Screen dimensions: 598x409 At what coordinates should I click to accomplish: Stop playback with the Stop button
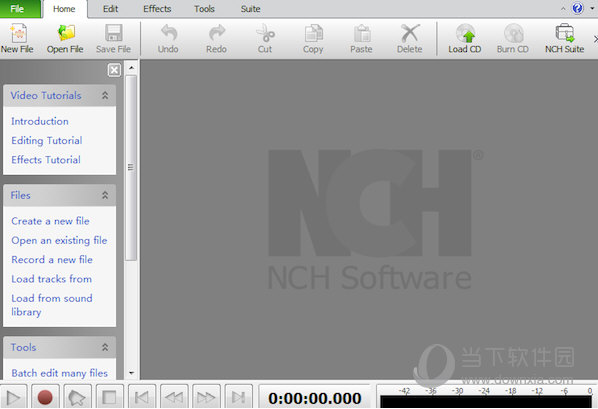click(x=109, y=398)
